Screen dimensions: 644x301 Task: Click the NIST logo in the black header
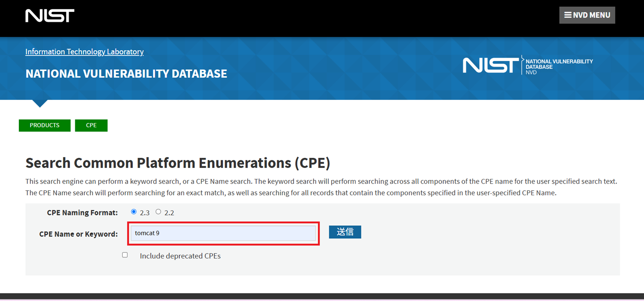[50, 16]
